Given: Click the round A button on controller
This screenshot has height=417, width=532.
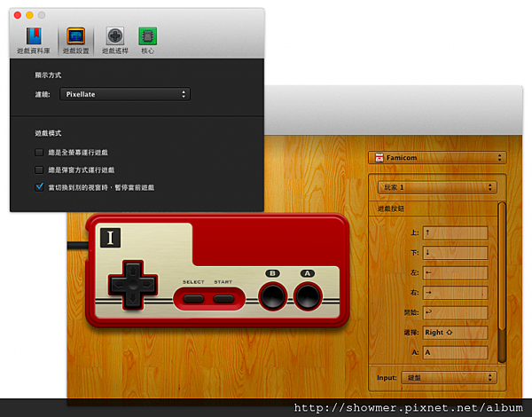Looking at the screenshot, I should click(x=308, y=296).
